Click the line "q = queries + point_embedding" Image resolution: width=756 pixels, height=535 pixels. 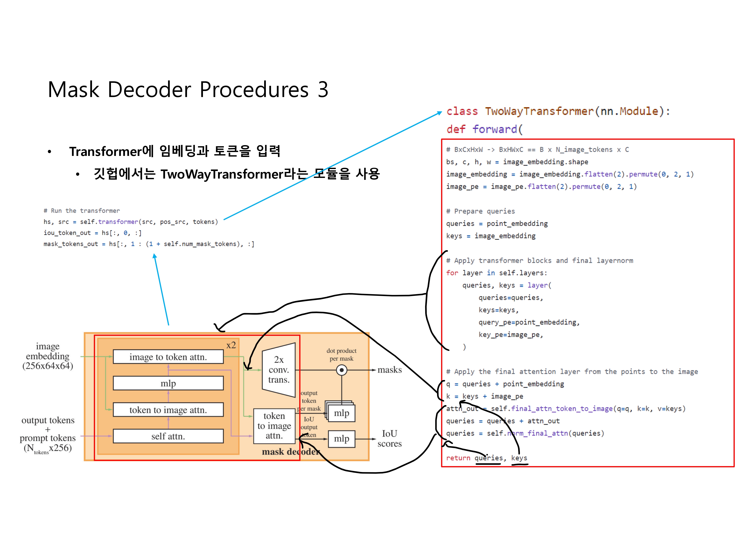[x=505, y=384]
